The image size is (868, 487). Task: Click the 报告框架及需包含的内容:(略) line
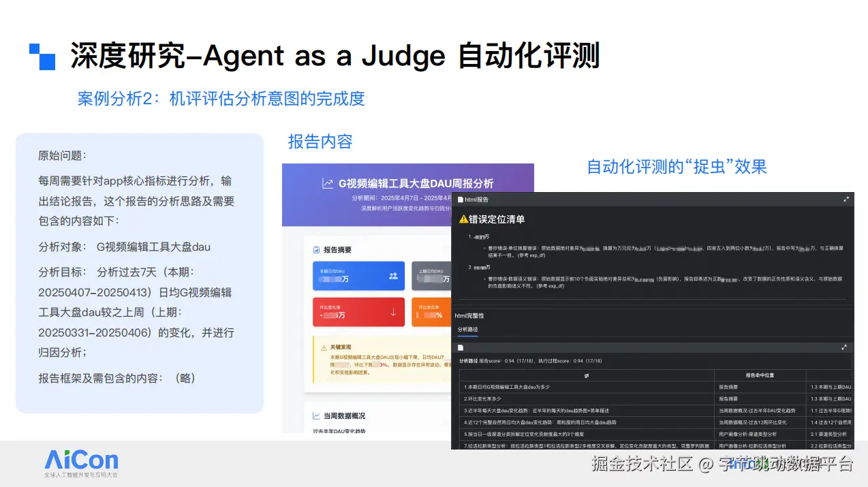point(117,378)
